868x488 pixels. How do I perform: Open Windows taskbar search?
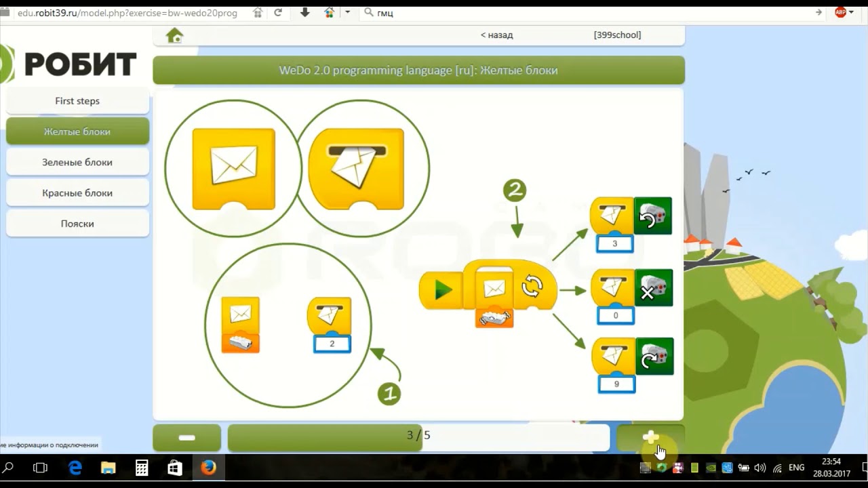tap(9, 468)
